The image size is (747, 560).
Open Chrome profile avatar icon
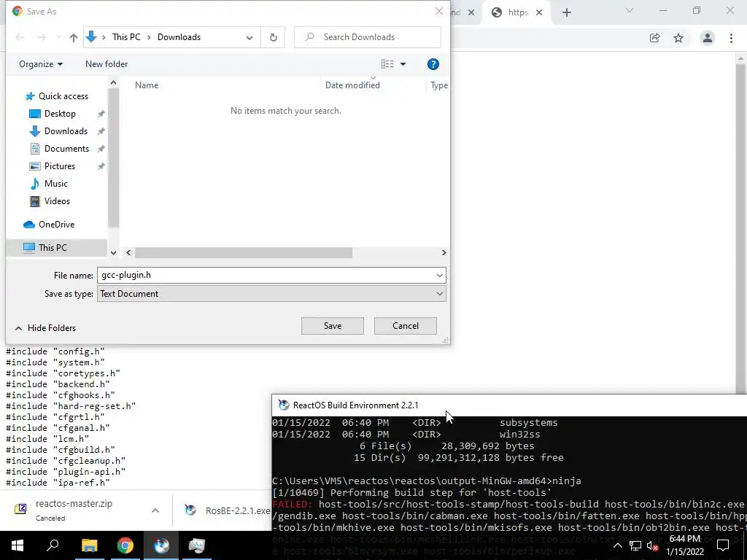tap(708, 38)
